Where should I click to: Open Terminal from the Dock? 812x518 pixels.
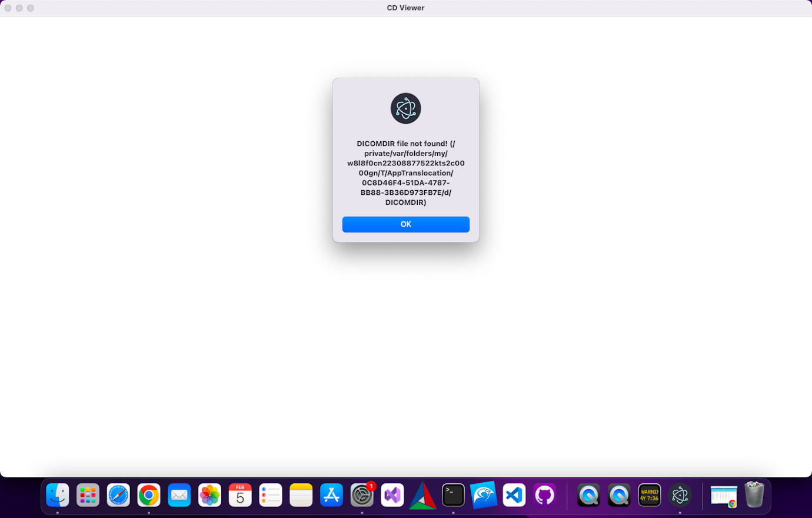click(x=453, y=495)
